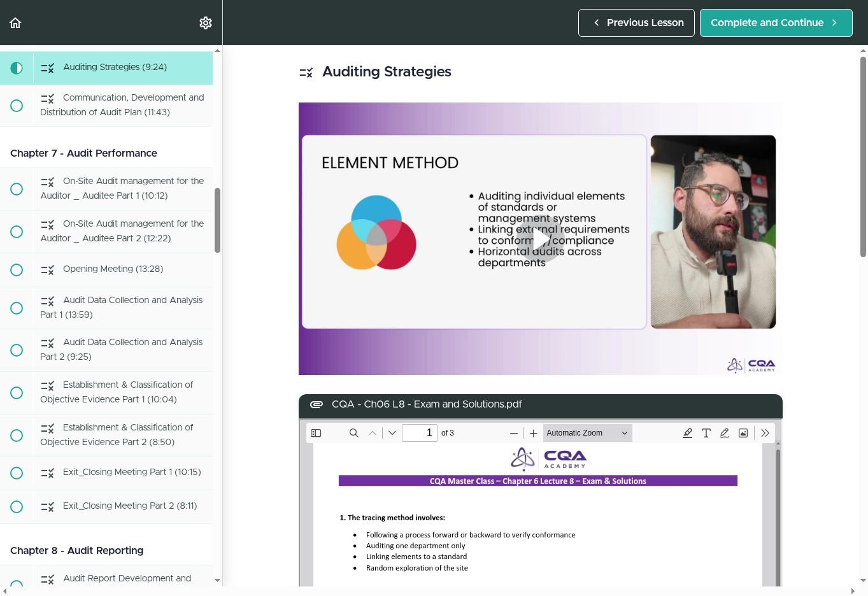
Task: Select the PDF text annotation tool
Action: coord(706,433)
